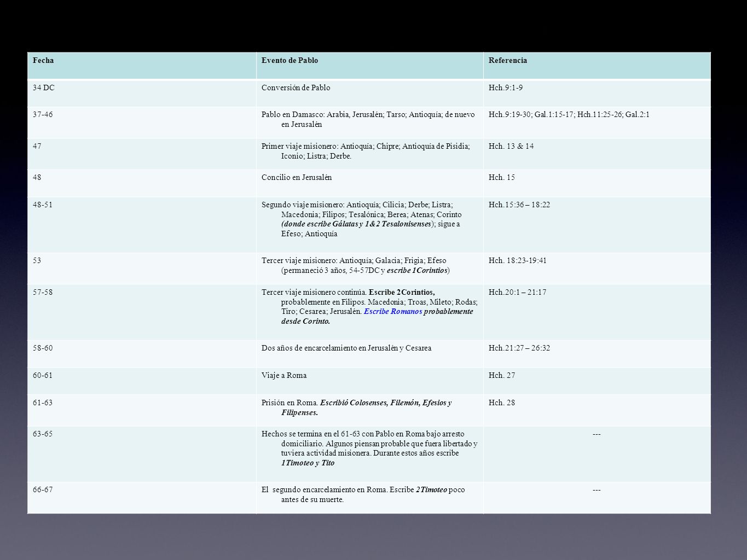Click 'Concilio en Jerusalén' event cell
This screenshot has width=747, height=560.
click(x=370, y=183)
